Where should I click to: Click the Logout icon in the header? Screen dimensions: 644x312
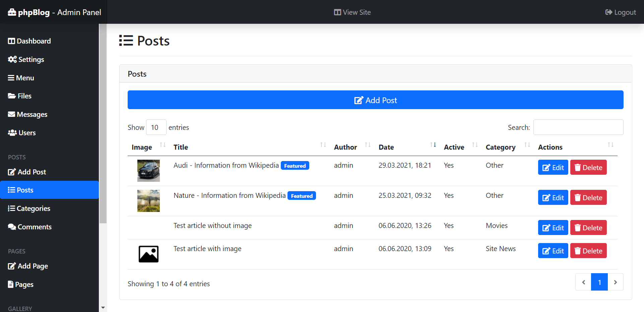click(x=609, y=12)
